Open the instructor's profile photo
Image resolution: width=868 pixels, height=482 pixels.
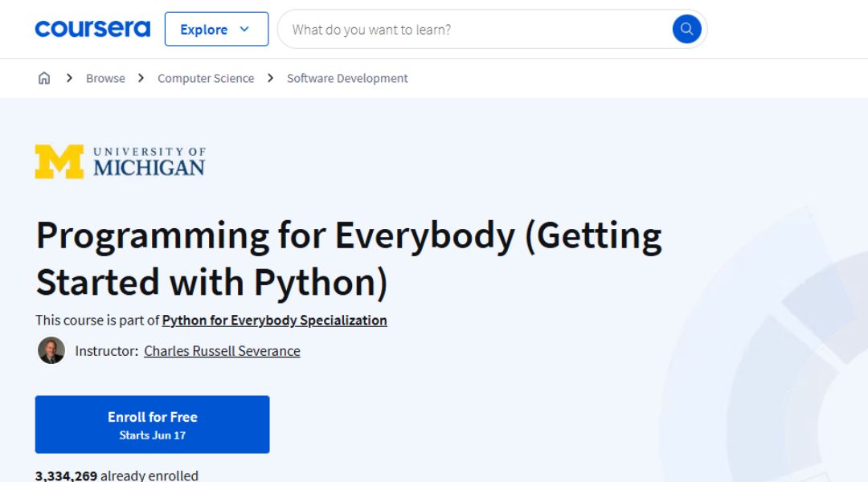click(x=51, y=351)
